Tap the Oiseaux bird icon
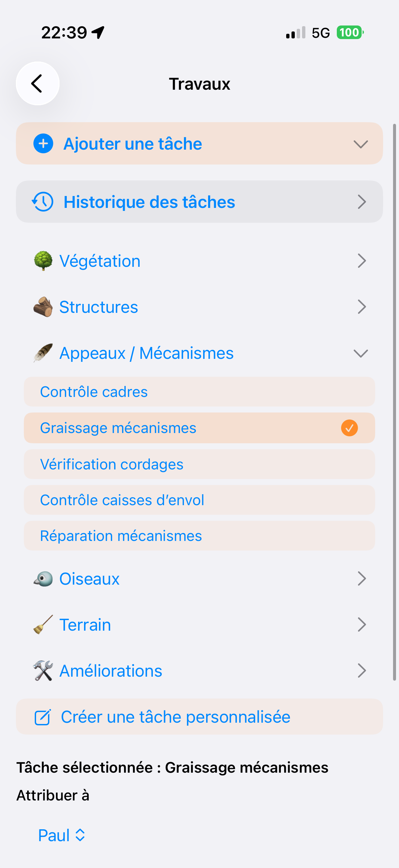Viewport: 399px width, 868px height. coord(43,579)
